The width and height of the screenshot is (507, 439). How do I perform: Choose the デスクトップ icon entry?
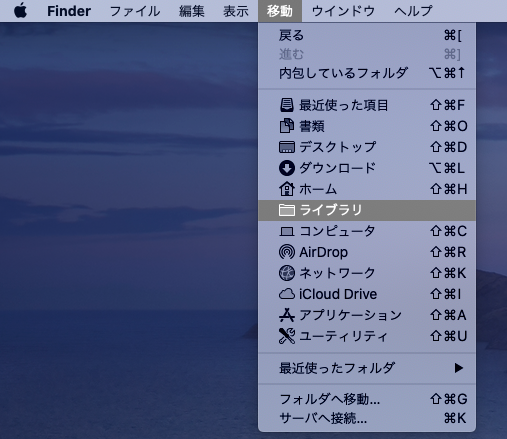point(287,147)
